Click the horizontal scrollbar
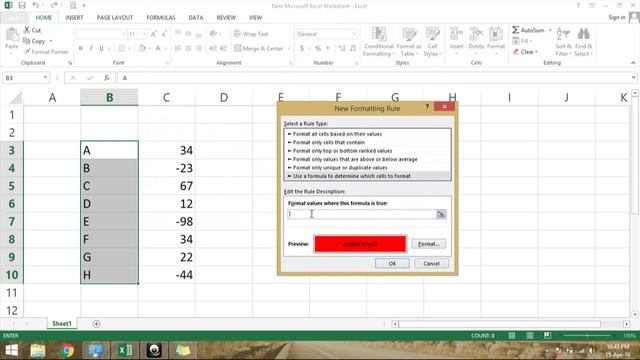 500,324
